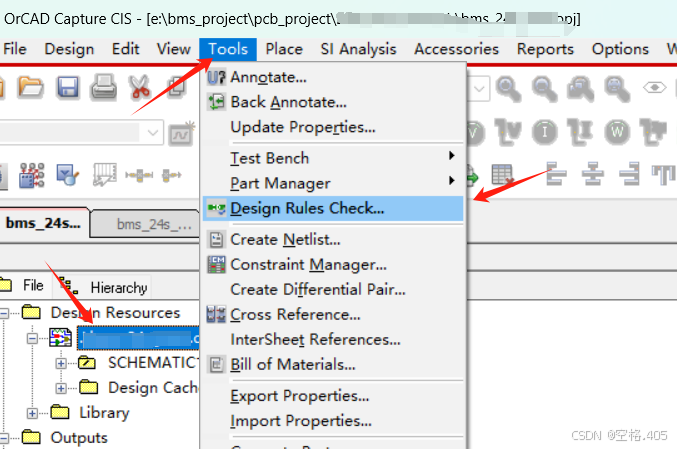Switch to the inactive bms_24s_... tab

coord(145,224)
